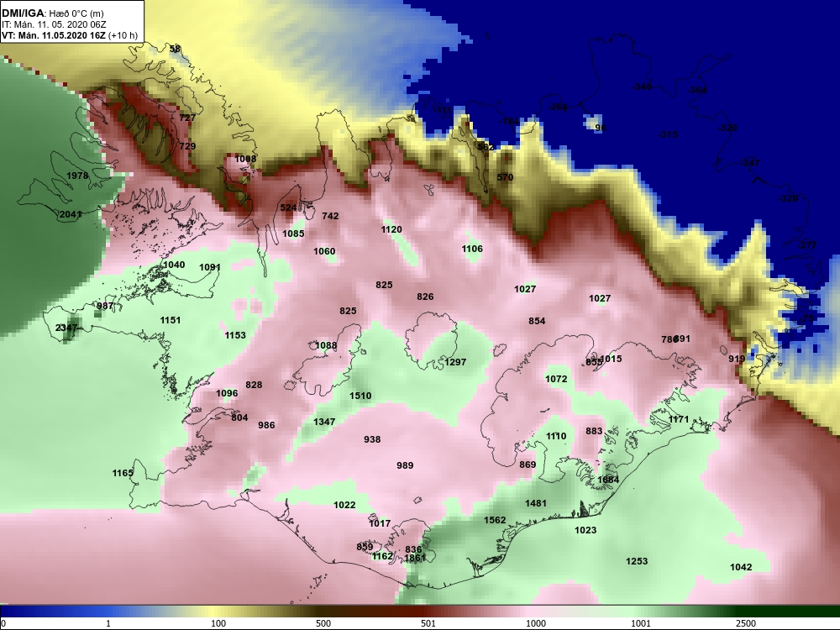Click the 989 value on the map
The width and height of the screenshot is (840, 630).
point(405,465)
